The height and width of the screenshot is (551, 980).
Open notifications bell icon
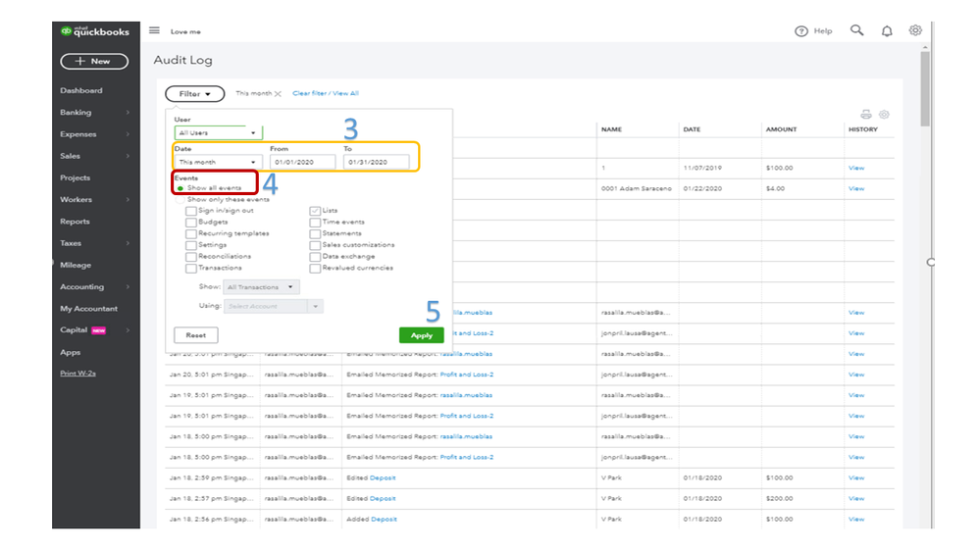pyautogui.click(x=887, y=30)
